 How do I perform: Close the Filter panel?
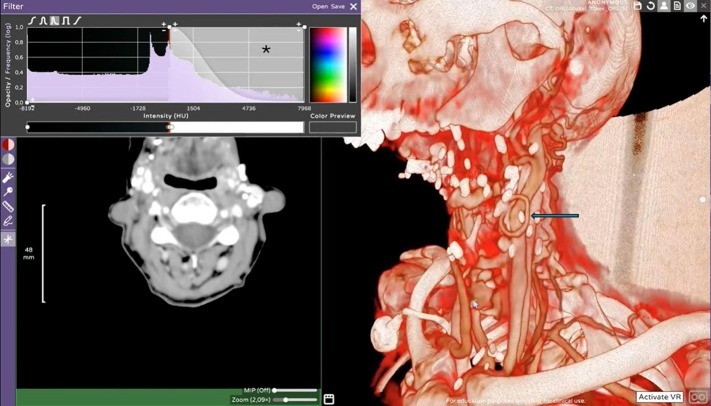click(x=354, y=7)
